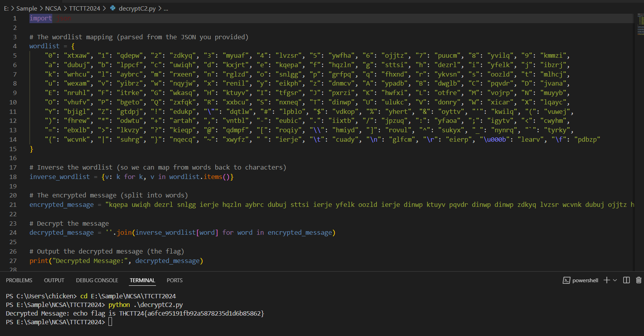
Task: Click the comment '# Decrypt the message'
Action: click(69, 223)
